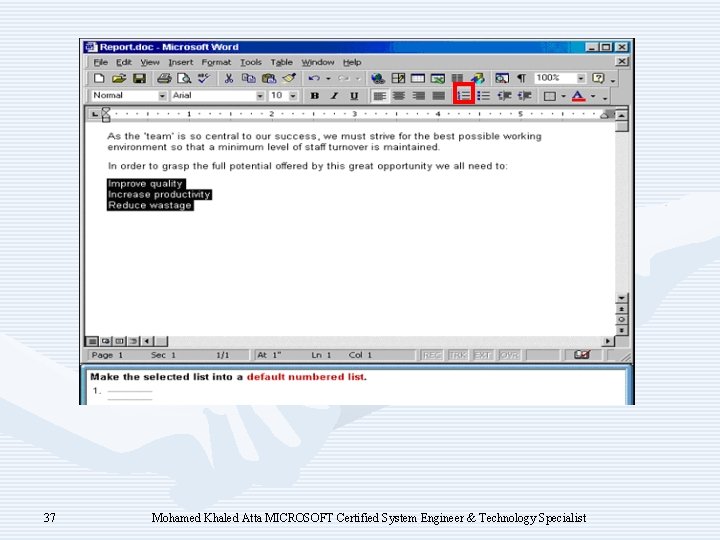Expand more Standard toolbar buttons
The height and width of the screenshot is (540, 720).
coord(613,80)
